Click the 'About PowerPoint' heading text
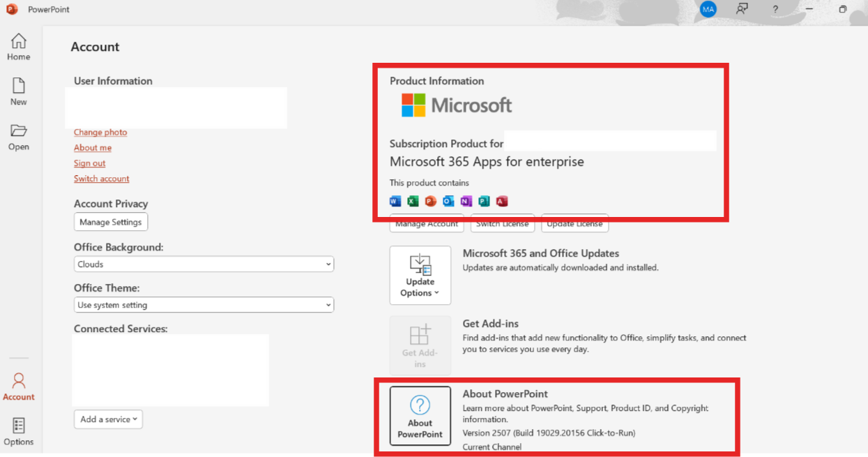The width and height of the screenshot is (868, 457). (505, 394)
